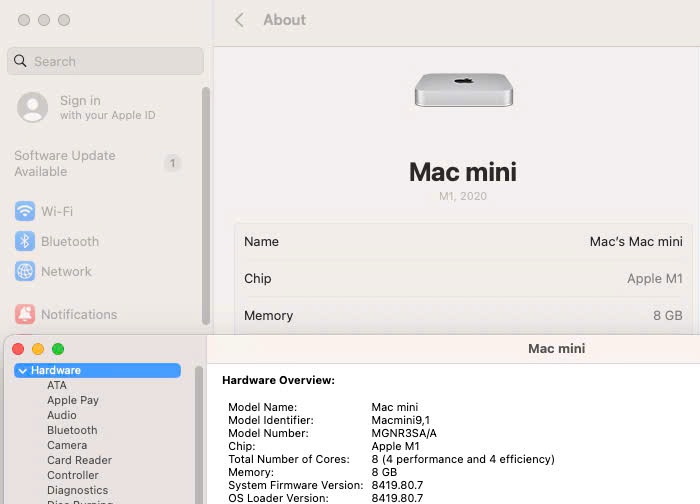Image resolution: width=700 pixels, height=504 pixels.
Task: Select Apple Pay in hardware list
Action: pos(73,400)
